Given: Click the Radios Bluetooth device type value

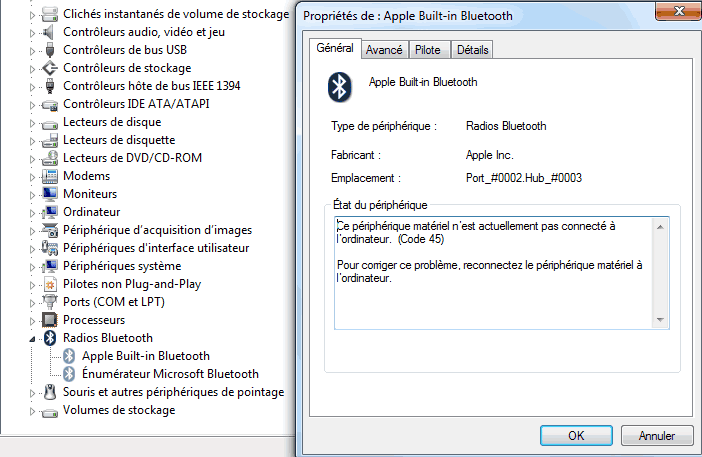Looking at the screenshot, I should point(506,126).
